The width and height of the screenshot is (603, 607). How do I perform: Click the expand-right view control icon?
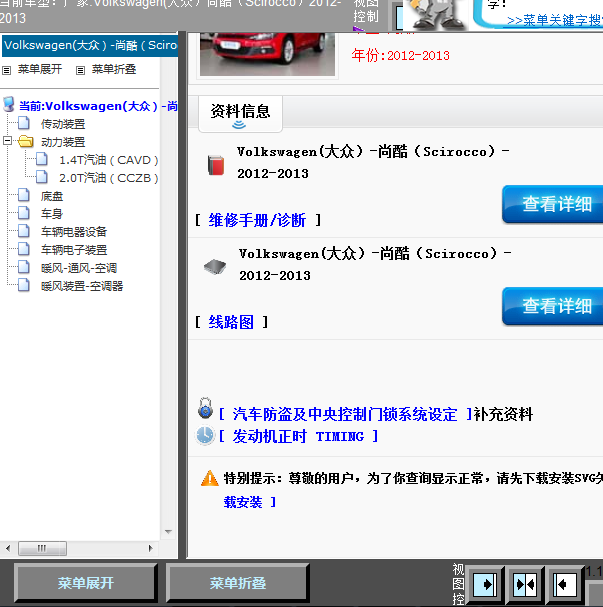tap(485, 584)
